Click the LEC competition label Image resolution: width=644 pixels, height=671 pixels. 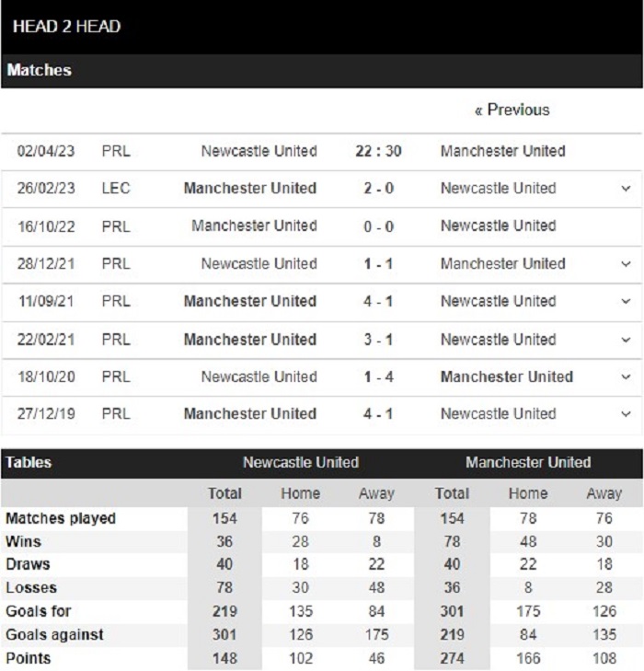pos(116,189)
